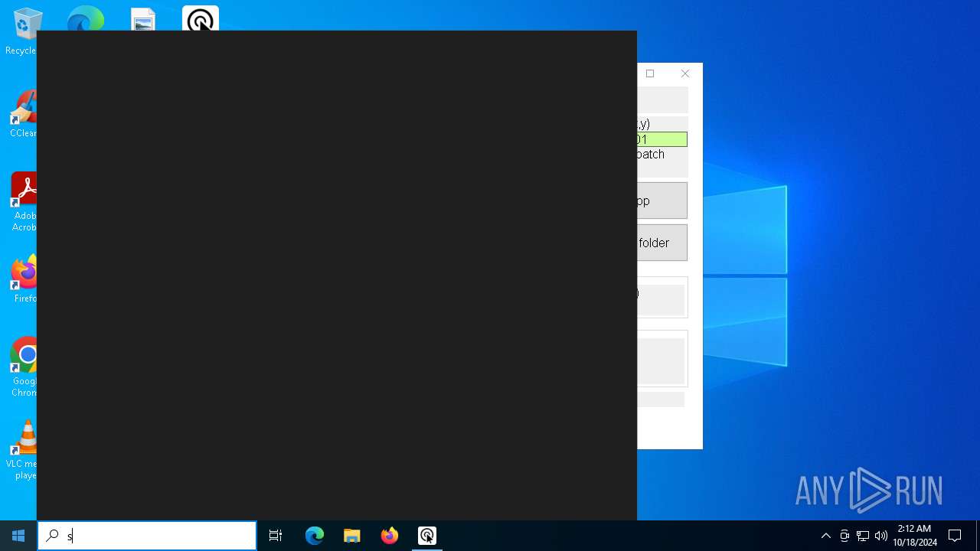Open the clock showing 2:12 AM
Screen dimensions: 980x551
pos(914,536)
